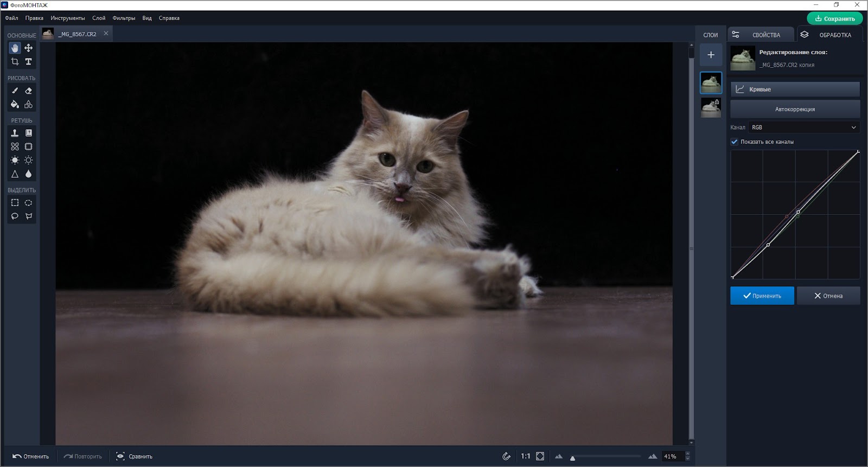
Task: Click the Кривые header button
Action: point(795,89)
